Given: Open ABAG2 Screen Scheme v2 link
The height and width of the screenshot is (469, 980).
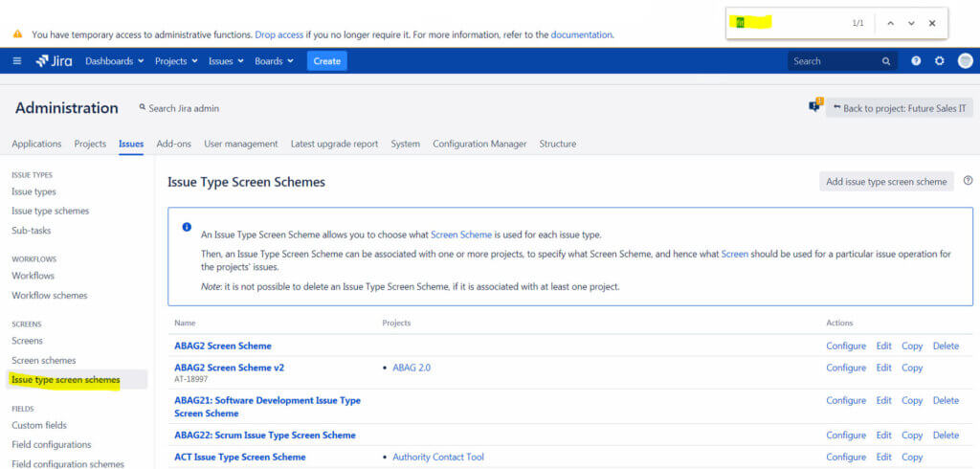Looking at the screenshot, I should pos(230,368).
